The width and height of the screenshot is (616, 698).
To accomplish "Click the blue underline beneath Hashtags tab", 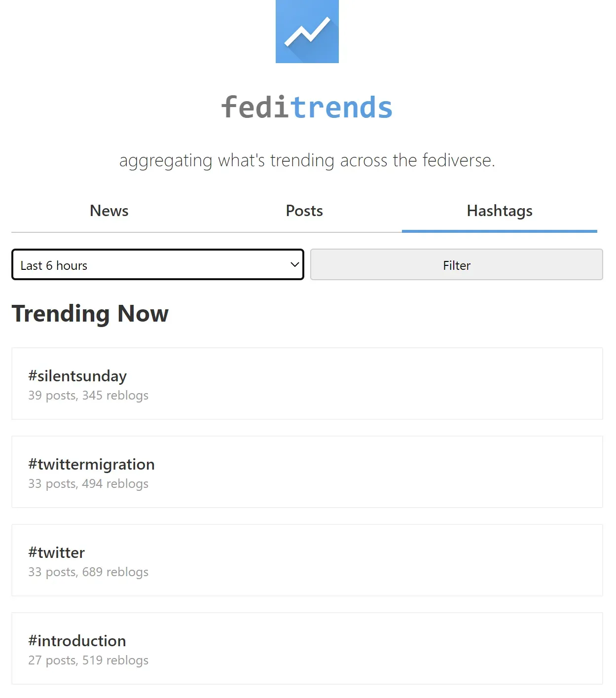I will click(x=500, y=231).
